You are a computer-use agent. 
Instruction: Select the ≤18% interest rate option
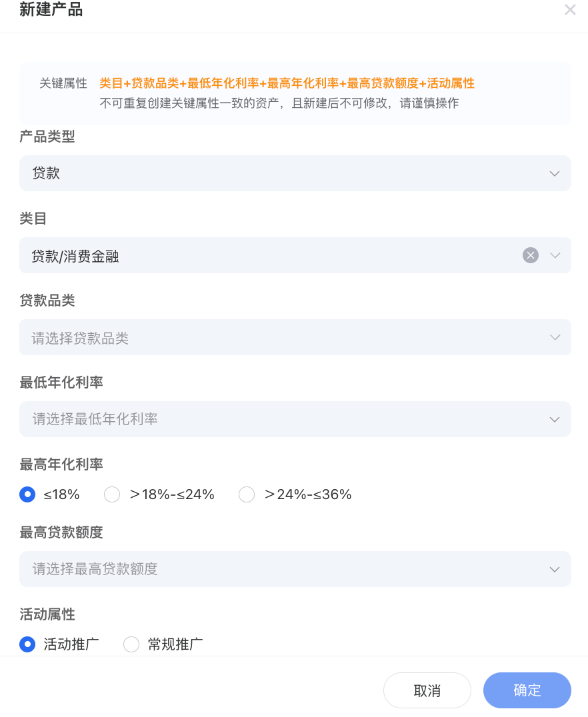27,494
